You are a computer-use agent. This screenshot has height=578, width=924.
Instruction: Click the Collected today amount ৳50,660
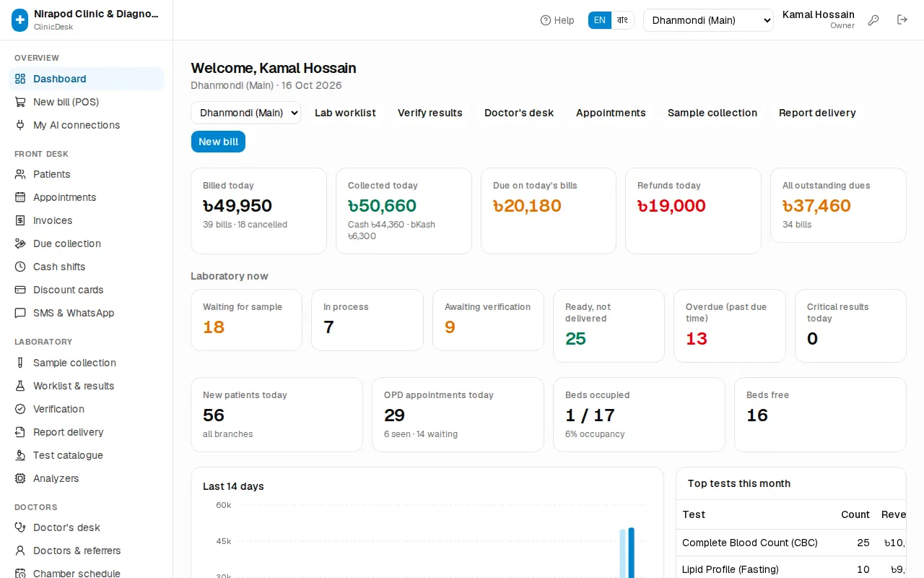click(x=383, y=206)
